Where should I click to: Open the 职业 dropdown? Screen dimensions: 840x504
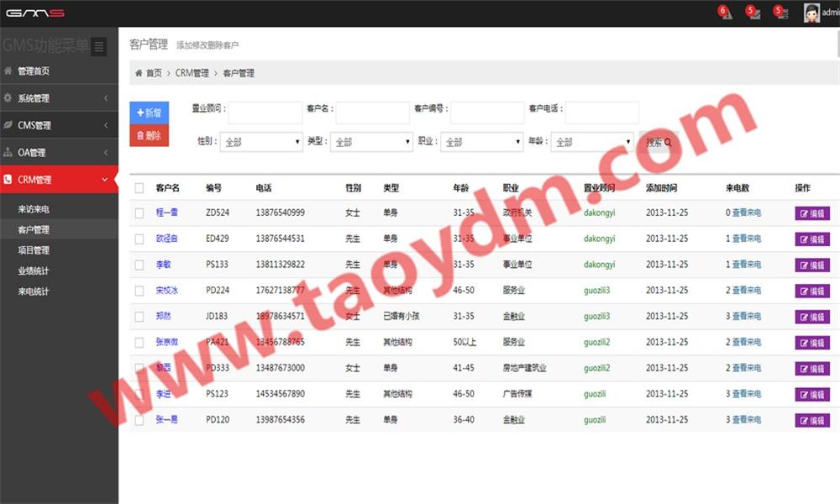pyautogui.click(x=482, y=142)
